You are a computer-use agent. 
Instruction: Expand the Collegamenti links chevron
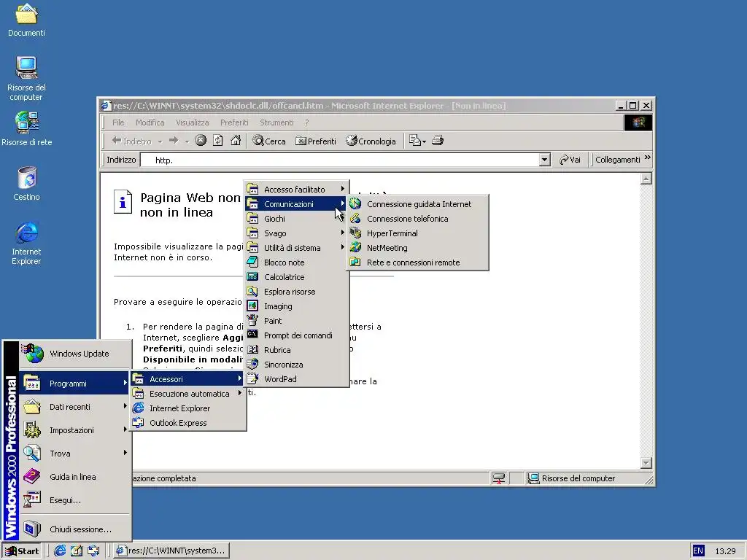click(648, 158)
